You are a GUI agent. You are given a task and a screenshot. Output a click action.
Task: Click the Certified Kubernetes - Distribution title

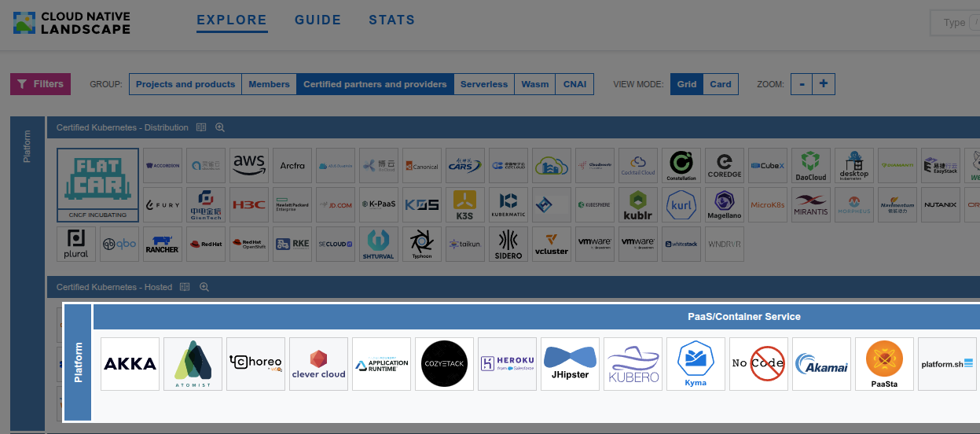point(123,127)
